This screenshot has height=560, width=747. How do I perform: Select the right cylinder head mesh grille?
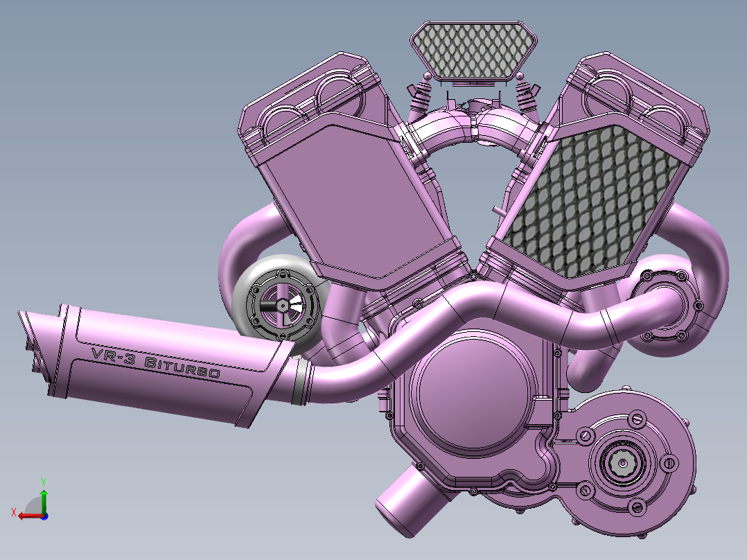[591, 202]
